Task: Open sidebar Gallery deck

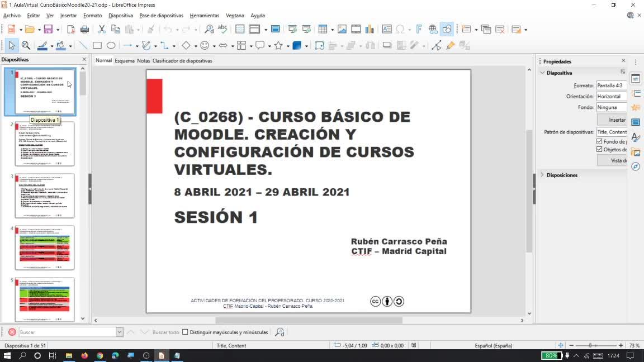Action: coord(636,153)
